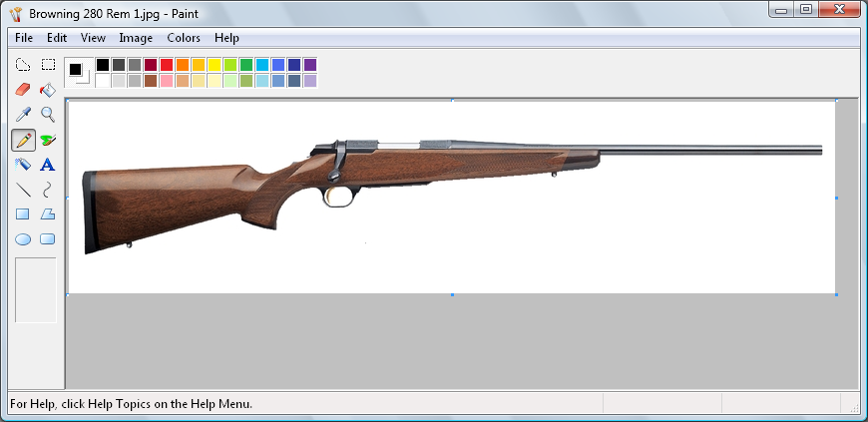The width and height of the screenshot is (868, 422).
Task: Pick the dark gray color swatch
Action: click(119, 65)
